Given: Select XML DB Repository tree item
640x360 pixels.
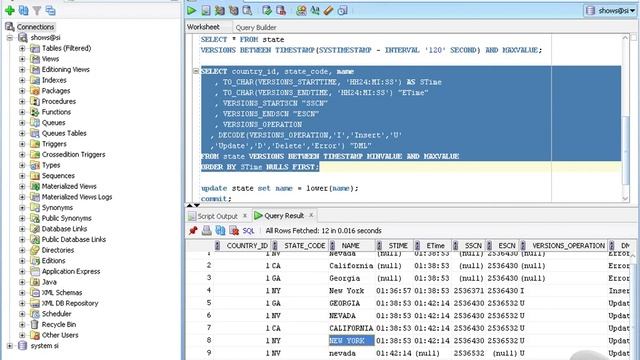Looking at the screenshot, I should pos(70,303).
